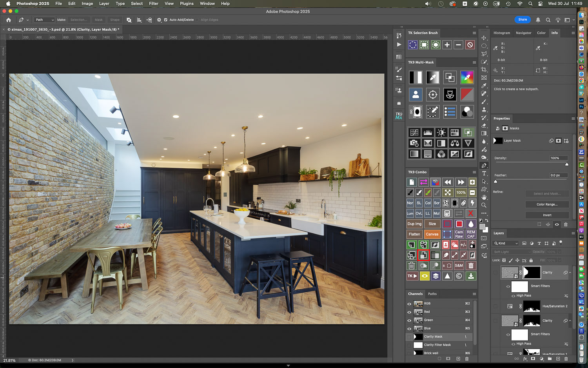This screenshot has height=368, width=588.
Task: Toggle the mask visibility eye in Properties
Action: tap(557, 225)
